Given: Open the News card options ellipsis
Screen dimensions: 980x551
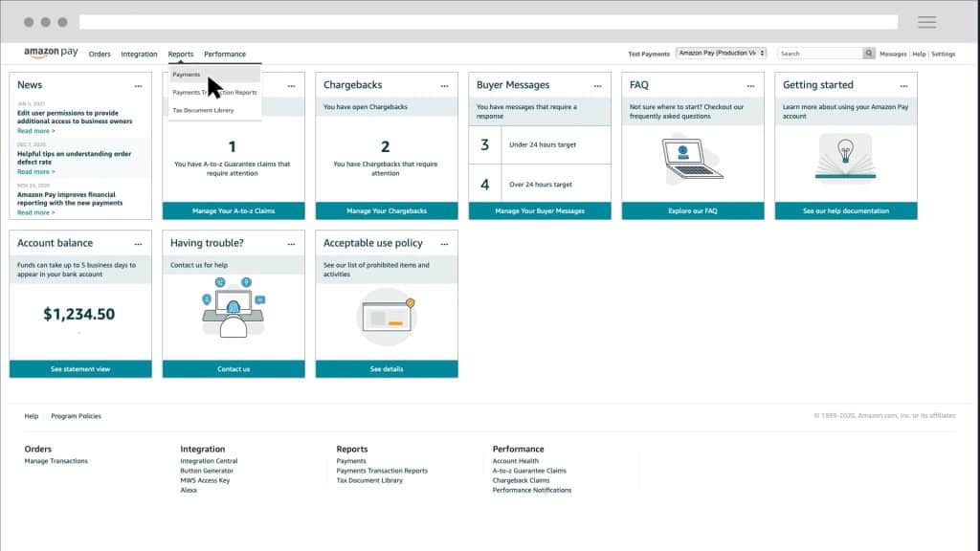Looking at the screenshot, I should pos(138,86).
